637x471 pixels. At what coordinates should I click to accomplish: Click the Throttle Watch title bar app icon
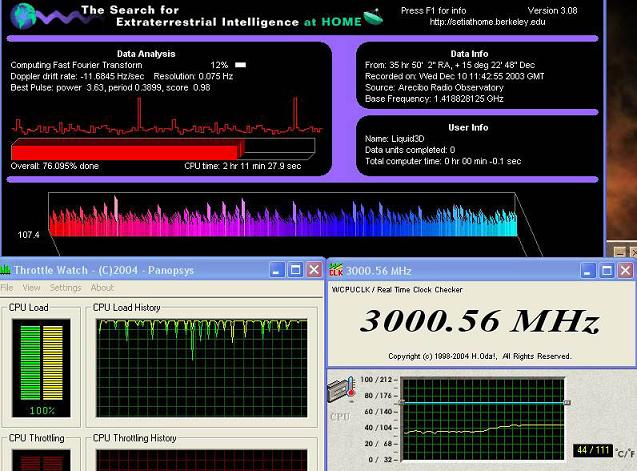click(5, 270)
